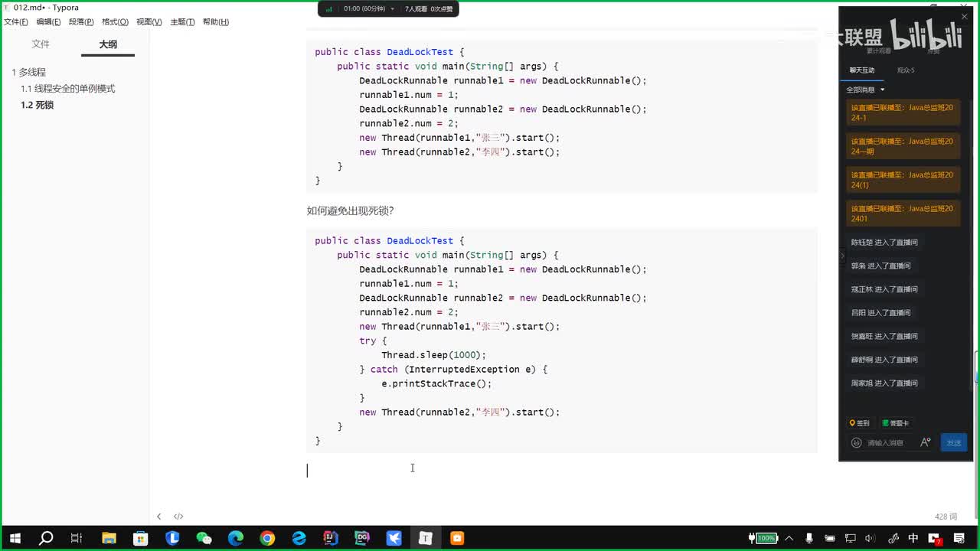The image size is (980, 551).
Task: Collapse the sidebar with the left chevron
Action: click(159, 517)
